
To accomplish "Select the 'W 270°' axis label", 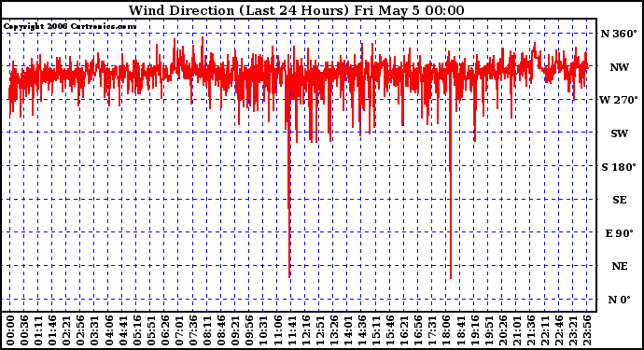I will tap(619, 100).
